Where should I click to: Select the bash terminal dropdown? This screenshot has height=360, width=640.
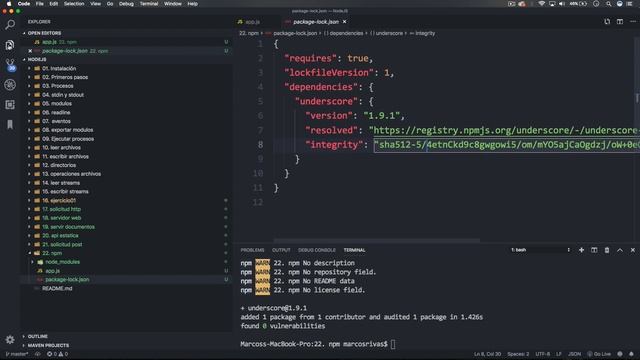[540, 250]
